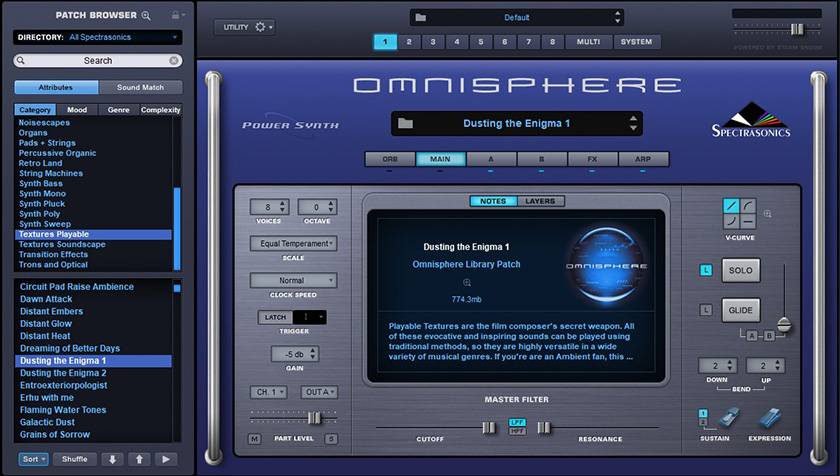The width and height of the screenshot is (840, 476).
Task: Click the Glide button
Action: 740,310
